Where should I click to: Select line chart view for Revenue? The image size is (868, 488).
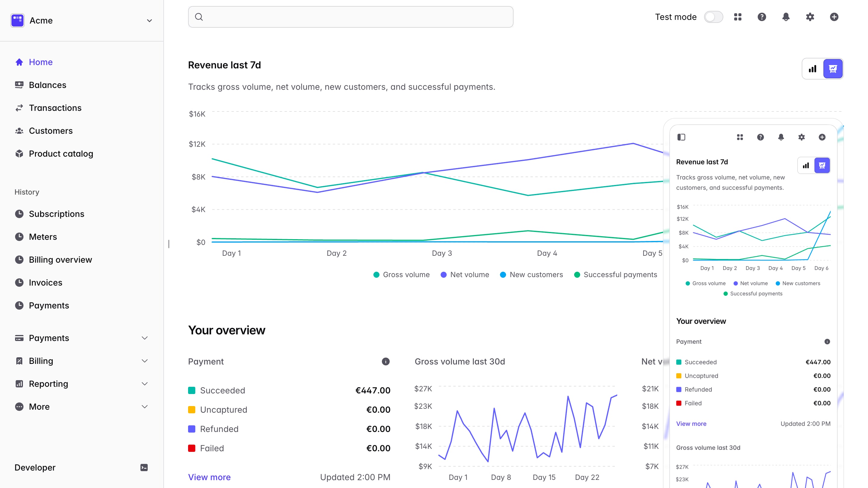tap(833, 69)
